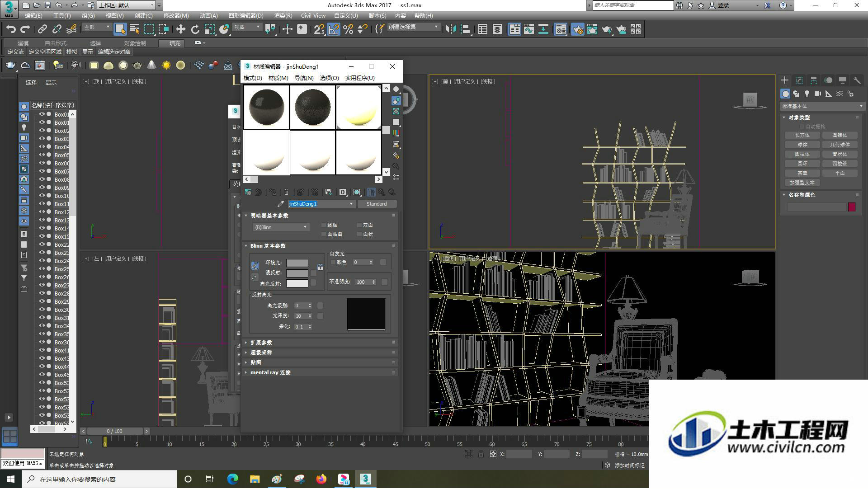The width and height of the screenshot is (868, 489).
Task: Click the Toggle Scene Explorer icon
Action: point(482,29)
